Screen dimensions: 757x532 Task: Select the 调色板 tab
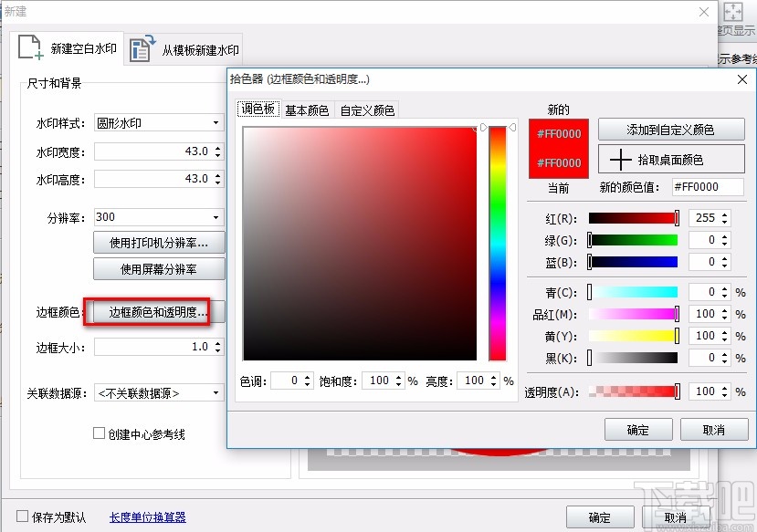[257, 109]
